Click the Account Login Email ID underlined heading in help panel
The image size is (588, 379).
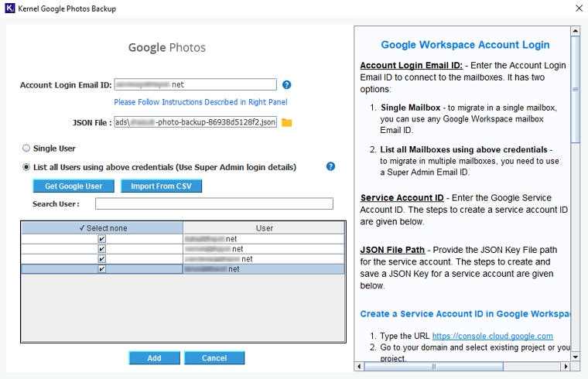pyautogui.click(x=412, y=65)
